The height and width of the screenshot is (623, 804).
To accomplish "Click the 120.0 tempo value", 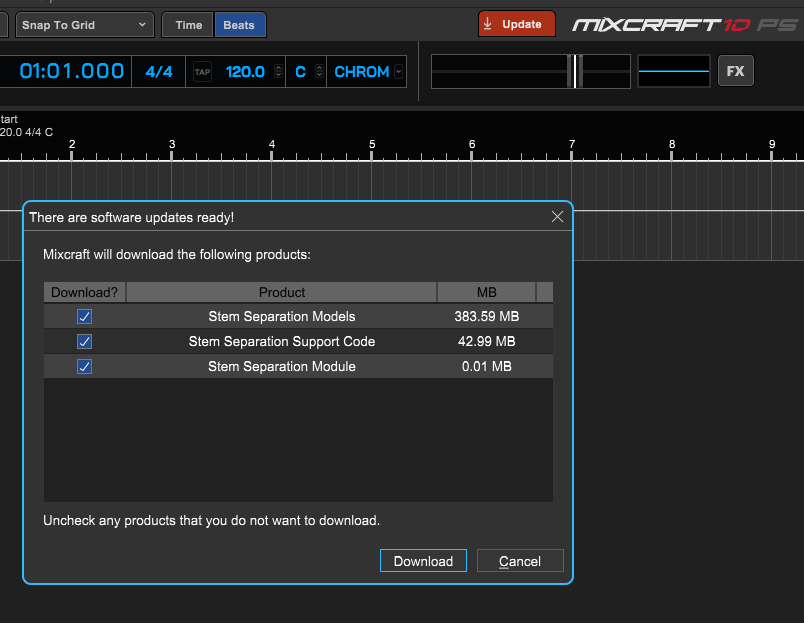I will pos(245,72).
